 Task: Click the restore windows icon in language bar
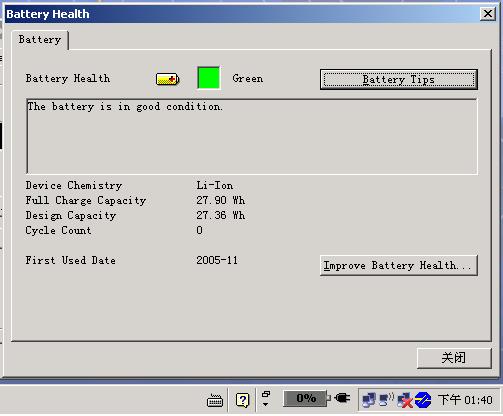pos(266,394)
